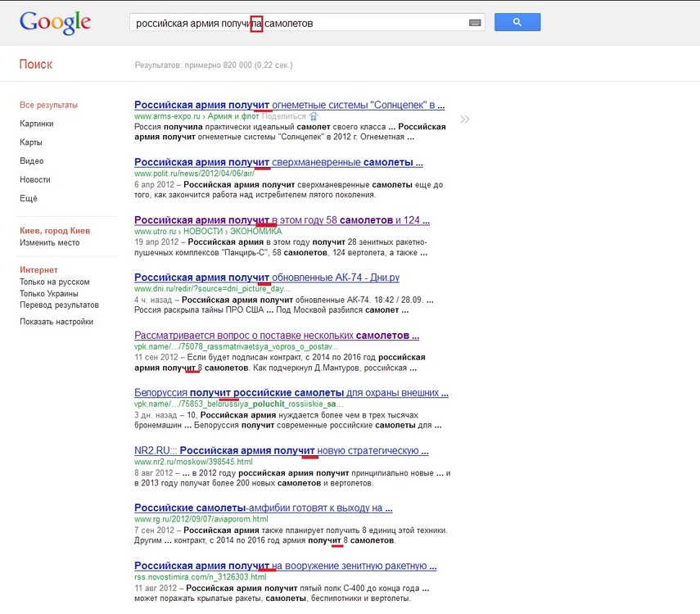The image size is (700, 614).
Task: Open NR2.RU новую стратегическую result
Action: 282,451
